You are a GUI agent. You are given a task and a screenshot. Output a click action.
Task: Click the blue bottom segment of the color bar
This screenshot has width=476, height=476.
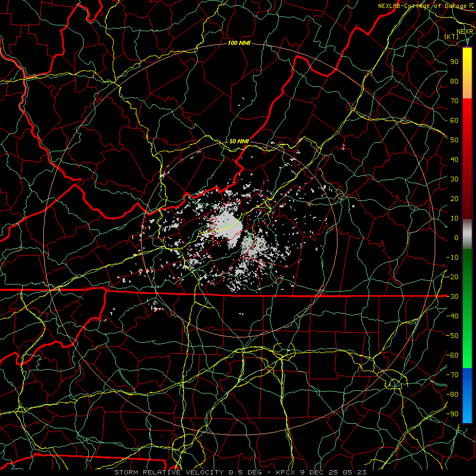pos(467,396)
